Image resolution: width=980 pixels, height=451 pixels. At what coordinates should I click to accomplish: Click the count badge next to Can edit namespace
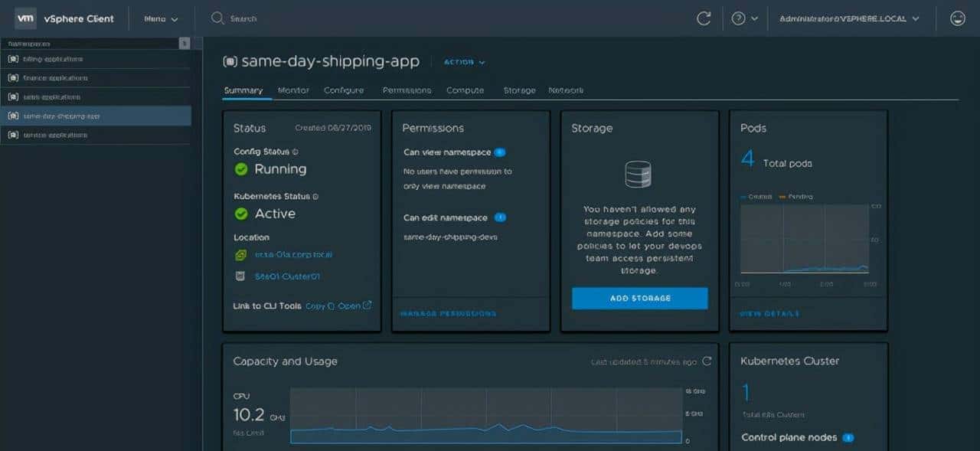click(x=498, y=217)
